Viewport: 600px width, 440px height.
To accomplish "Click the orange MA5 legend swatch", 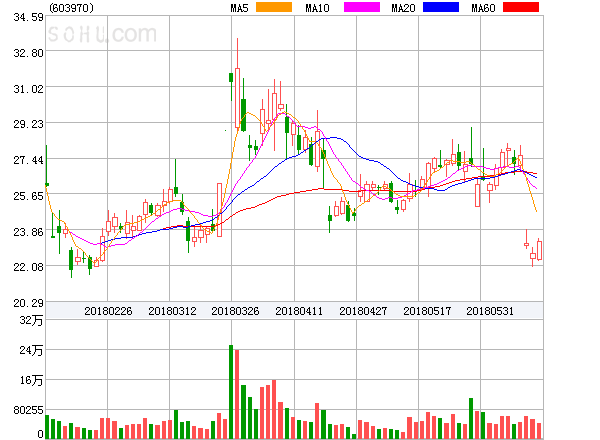I will point(274,7).
